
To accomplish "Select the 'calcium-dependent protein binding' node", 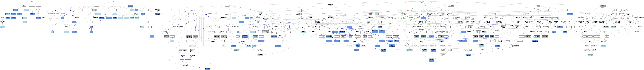I will click(14, 14).
